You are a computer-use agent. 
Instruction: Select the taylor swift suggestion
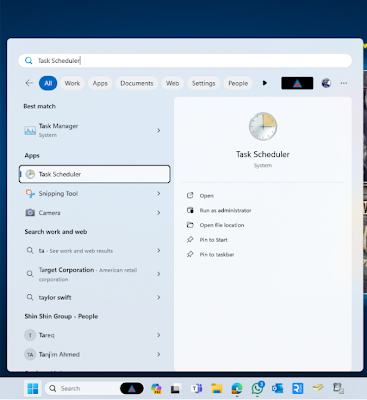click(x=95, y=297)
